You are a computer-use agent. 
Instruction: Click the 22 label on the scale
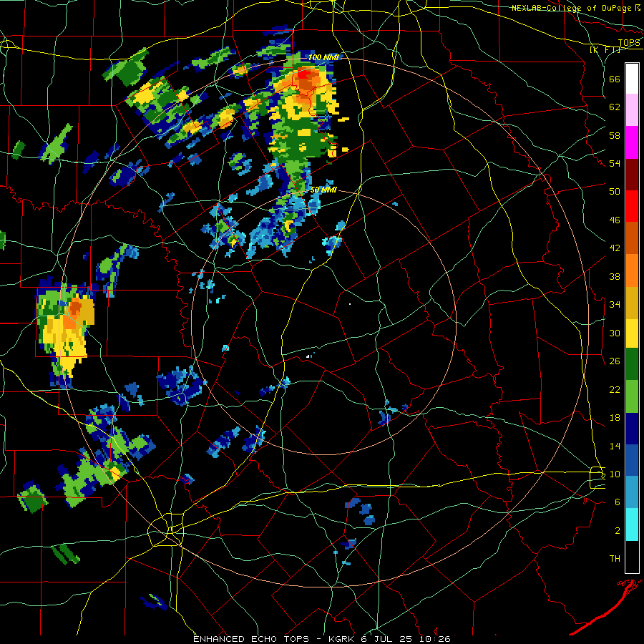tap(615, 389)
